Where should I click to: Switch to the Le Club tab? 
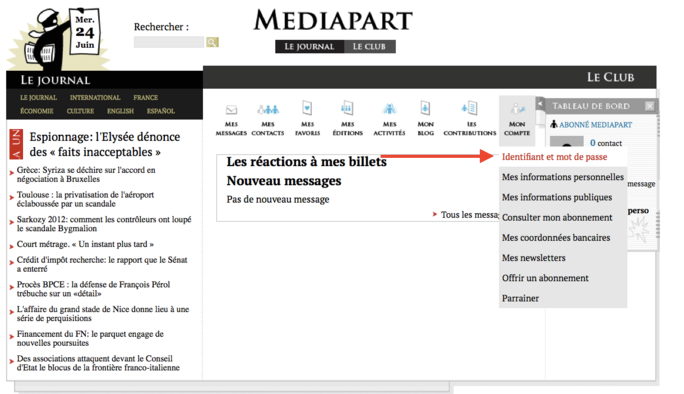coord(369,47)
